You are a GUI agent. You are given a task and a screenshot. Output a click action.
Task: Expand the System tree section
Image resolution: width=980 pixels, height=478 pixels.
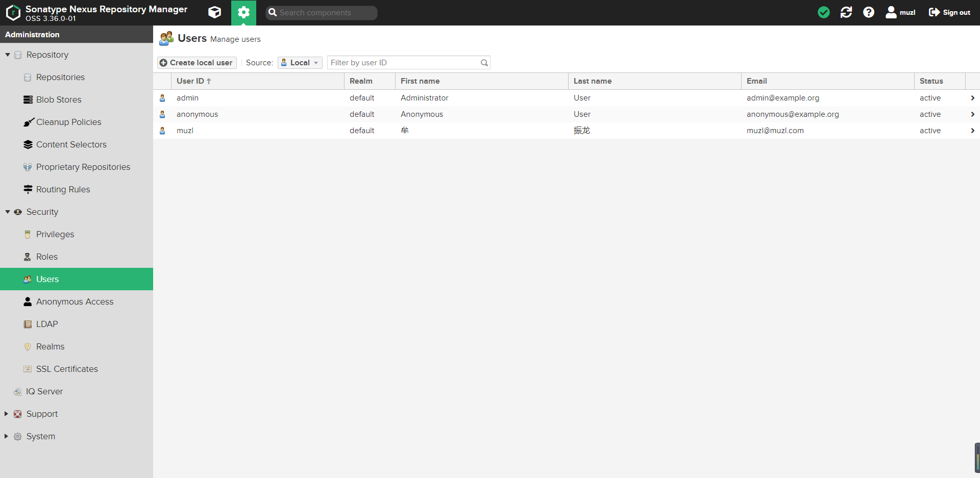pos(6,436)
